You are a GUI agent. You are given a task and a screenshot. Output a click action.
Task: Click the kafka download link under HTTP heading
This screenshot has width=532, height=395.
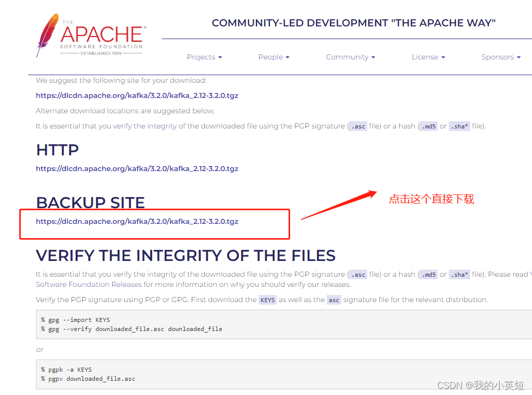137,169
